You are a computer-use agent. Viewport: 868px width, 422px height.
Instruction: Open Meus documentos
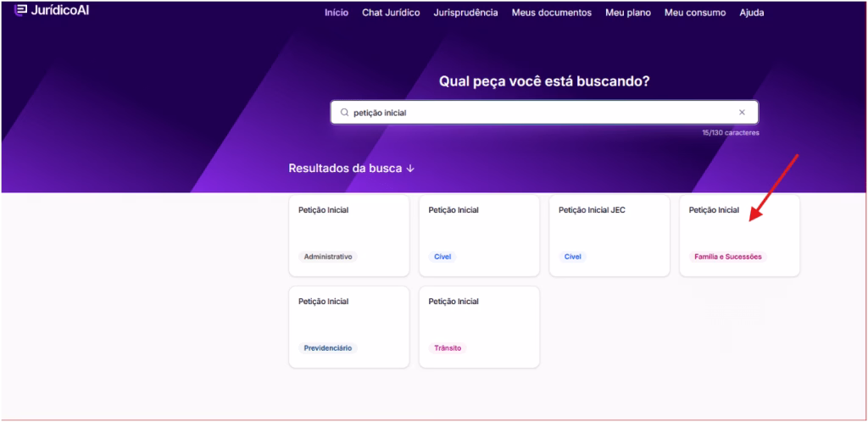pyautogui.click(x=551, y=13)
